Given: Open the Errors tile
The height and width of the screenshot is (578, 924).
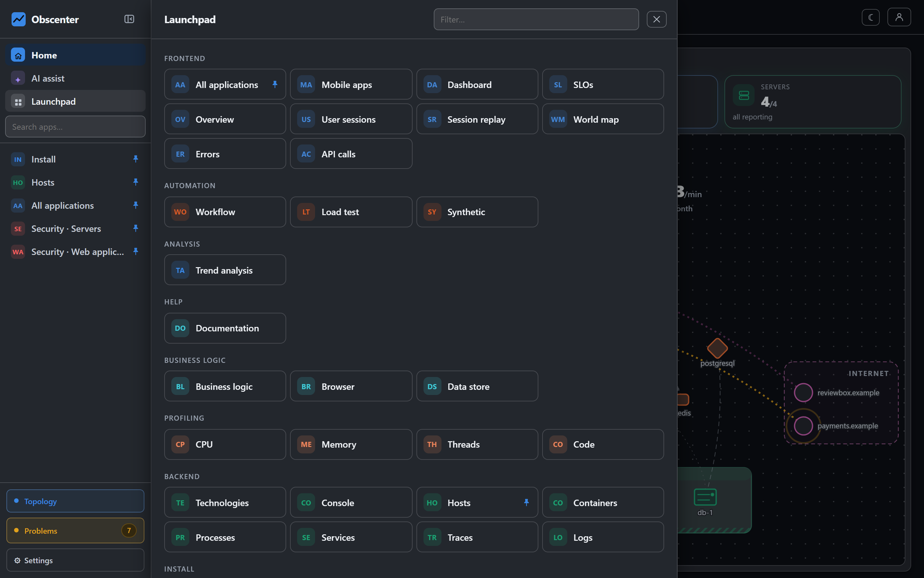Looking at the screenshot, I should click(225, 154).
